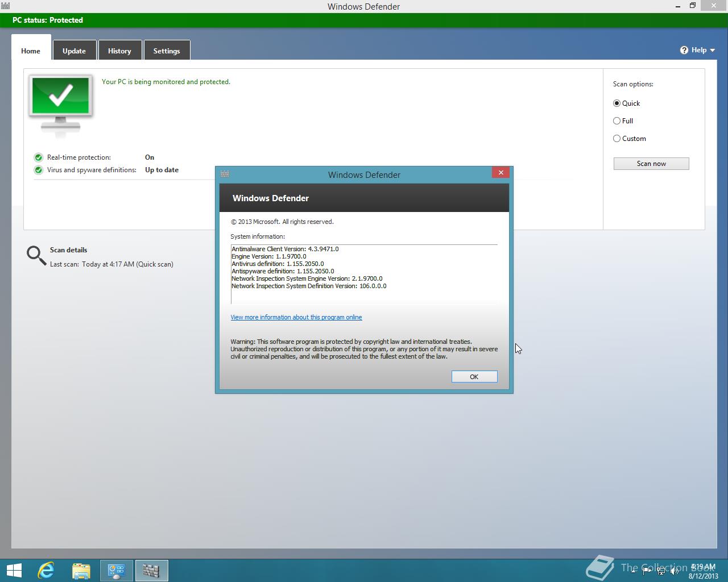728x582 pixels.
Task: Click OK in the About dialog
Action: pos(474,377)
